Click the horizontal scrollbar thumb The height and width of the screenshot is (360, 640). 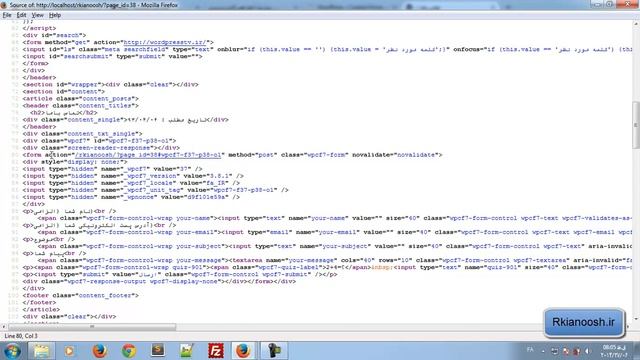(92, 327)
